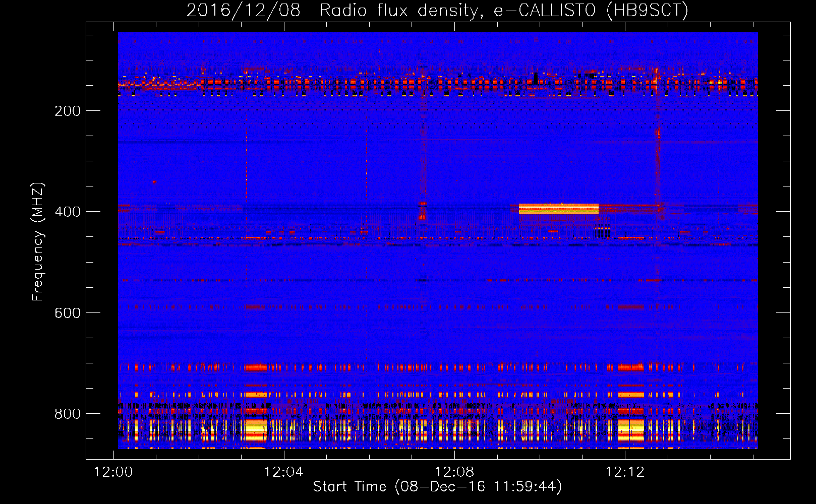Click the "12:12" time tick label
816x504 pixels.
click(x=625, y=472)
